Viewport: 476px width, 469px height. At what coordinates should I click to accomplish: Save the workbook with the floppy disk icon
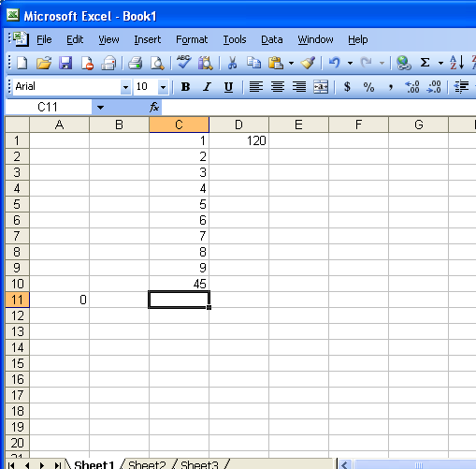click(65, 63)
